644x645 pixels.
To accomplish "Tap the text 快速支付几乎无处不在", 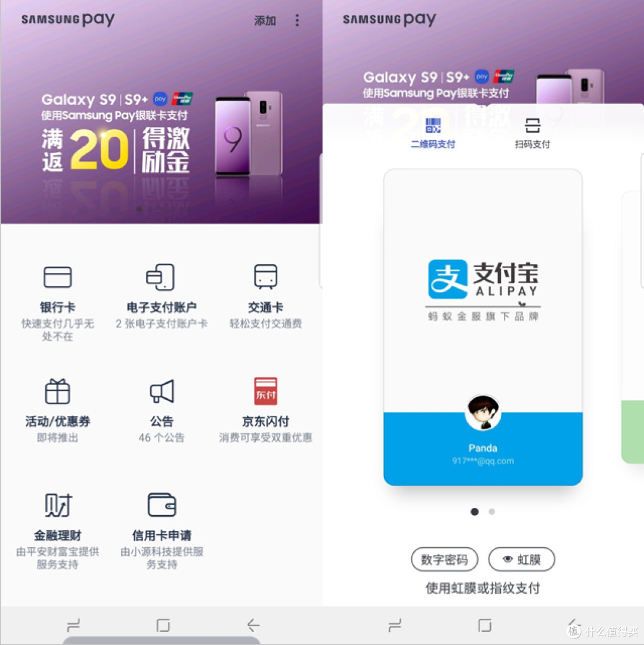I will coord(58,330).
